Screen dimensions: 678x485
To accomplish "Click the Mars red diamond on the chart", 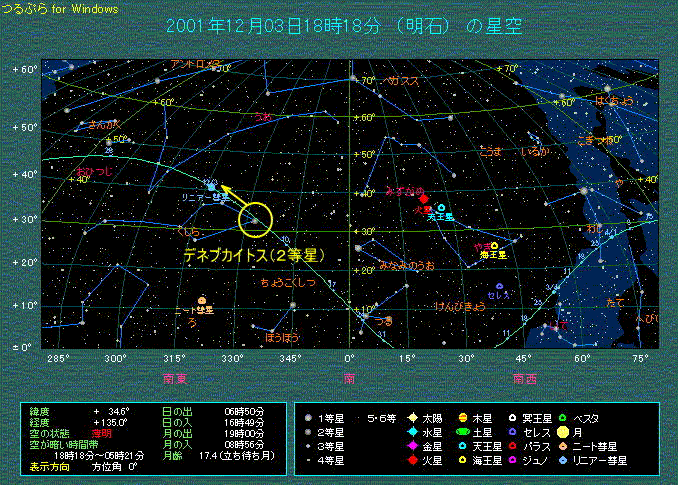I will point(424,199).
